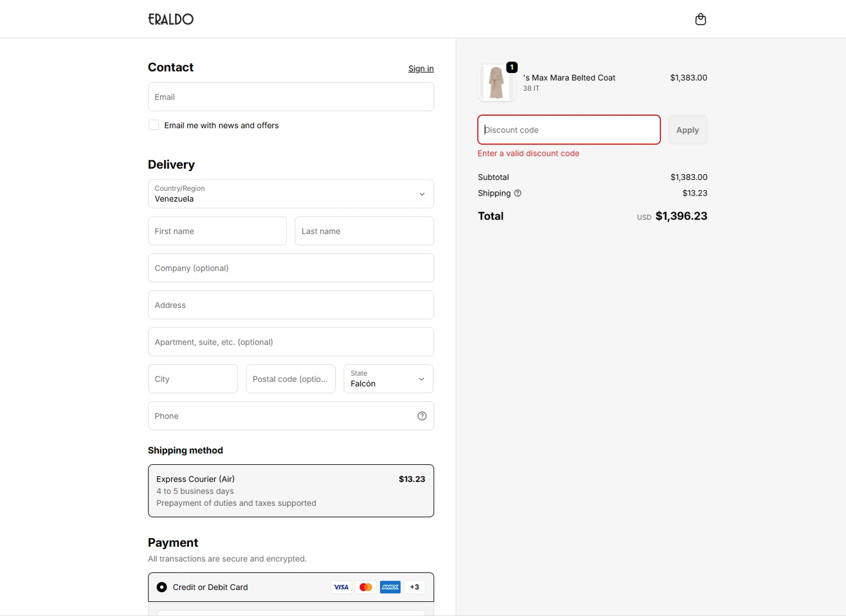Click the Shipping label in order summary
The width and height of the screenshot is (846, 616).
click(494, 193)
